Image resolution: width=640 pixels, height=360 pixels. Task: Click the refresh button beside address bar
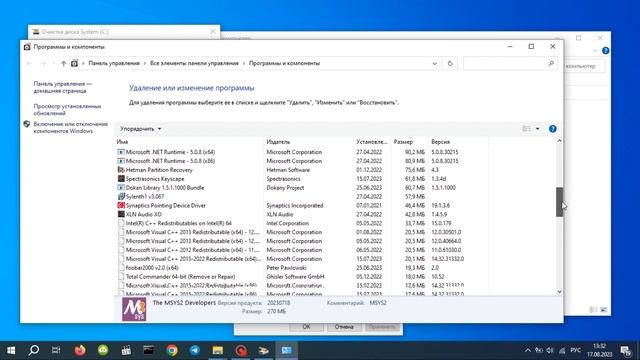(x=450, y=63)
